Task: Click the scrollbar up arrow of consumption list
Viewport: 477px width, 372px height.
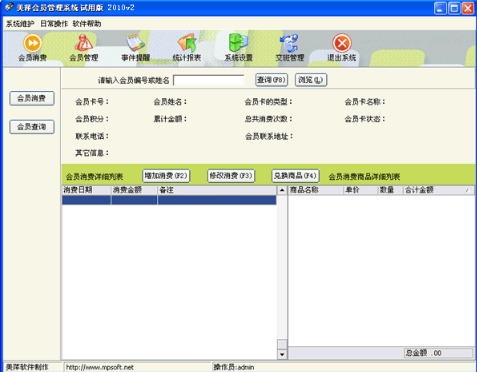Action: click(x=282, y=190)
